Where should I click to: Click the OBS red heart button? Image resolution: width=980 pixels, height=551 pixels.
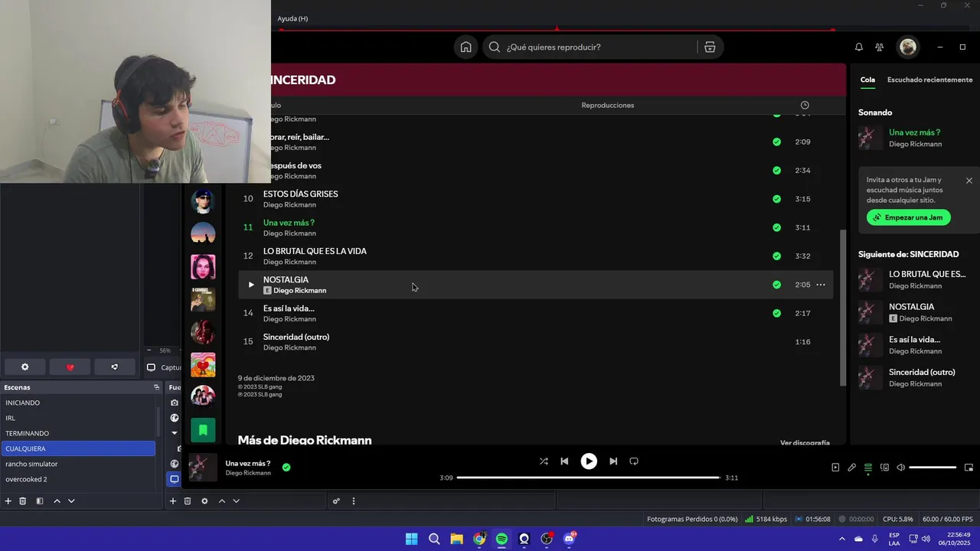[x=70, y=367]
